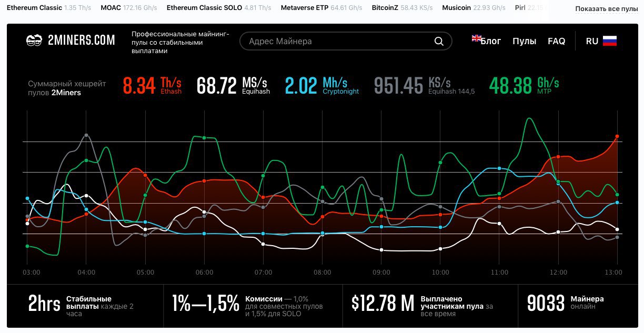644x333 pixels.
Task: Open the RU language selector
Action: [x=601, y=41]
